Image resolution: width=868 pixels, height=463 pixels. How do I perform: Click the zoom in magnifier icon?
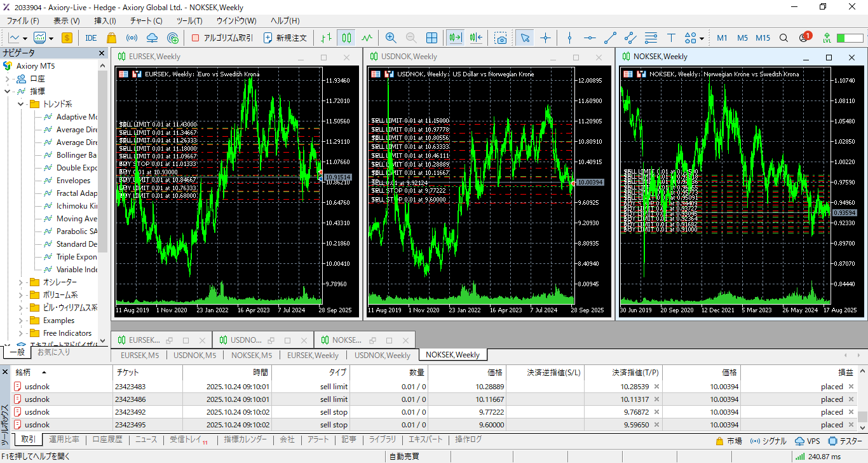(x=391, y=38)
